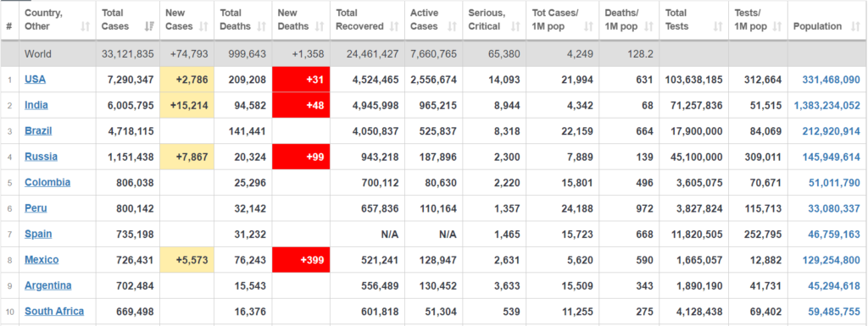Viewport: 868px width, 326px height.
Task: Open the Mexico country link
Action: pos(42,260)
